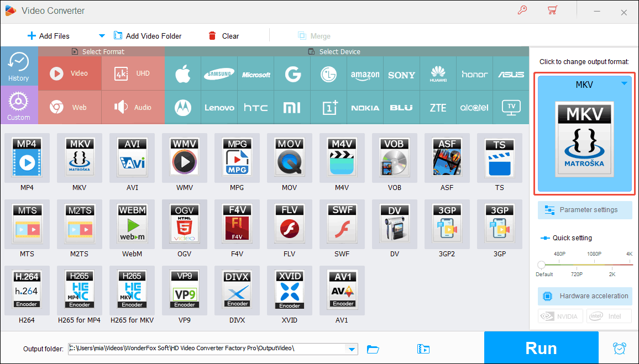The height and width of the screenshot is (364, 639).
Task: Start conversion with the Run button
Action: click(541, 347)
